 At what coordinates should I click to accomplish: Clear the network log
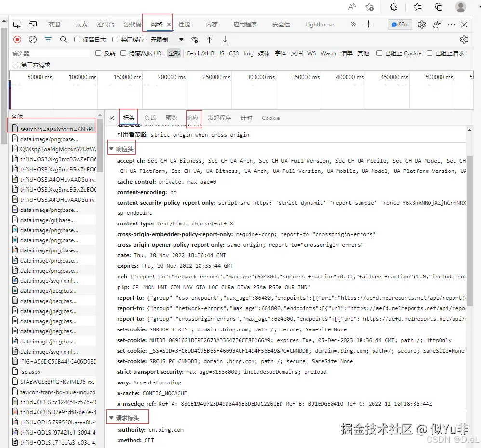click(32, 40)
